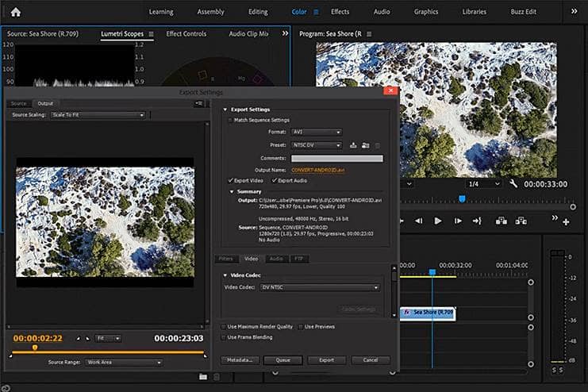The width and height of the screenshot is (588, 392).
Task: Step back one frame in Program Monitor
Action: [419, 221]
